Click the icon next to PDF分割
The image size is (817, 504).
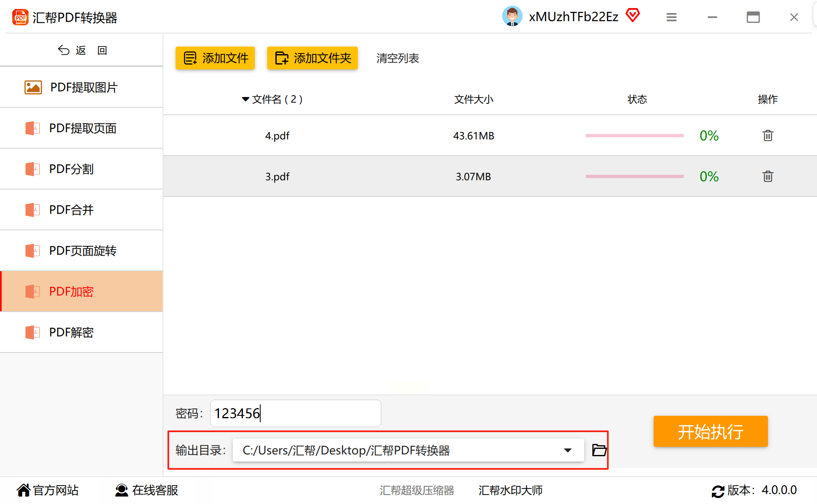click(x=33, y=169)
